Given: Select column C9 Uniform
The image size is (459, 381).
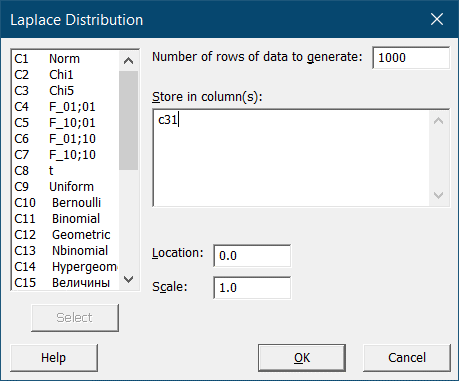Looking at the screenshot, I should point(66,187).
